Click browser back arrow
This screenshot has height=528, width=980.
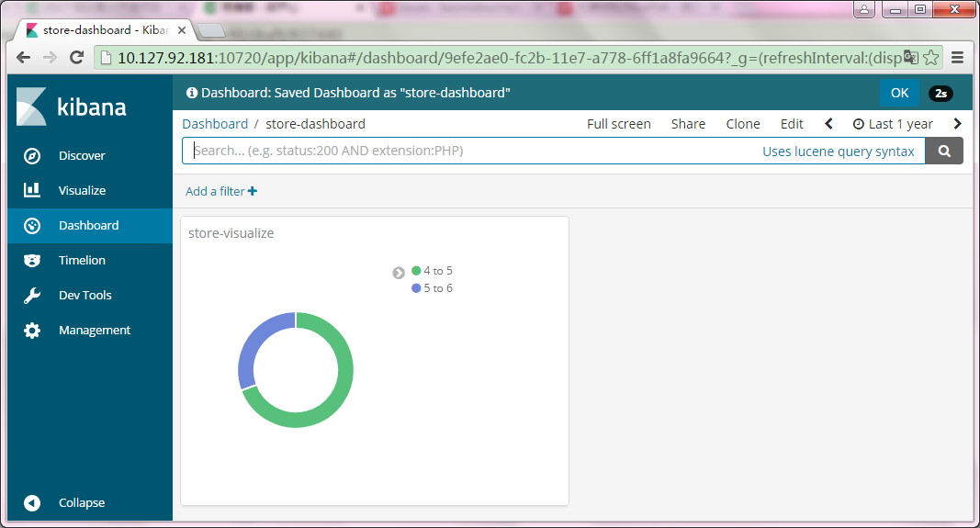click(x=24, y=58)
